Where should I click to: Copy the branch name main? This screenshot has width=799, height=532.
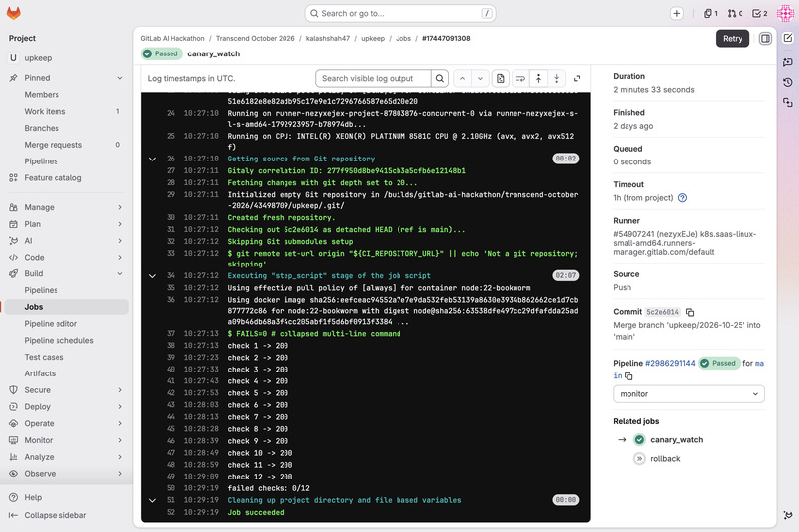[628, 376]
